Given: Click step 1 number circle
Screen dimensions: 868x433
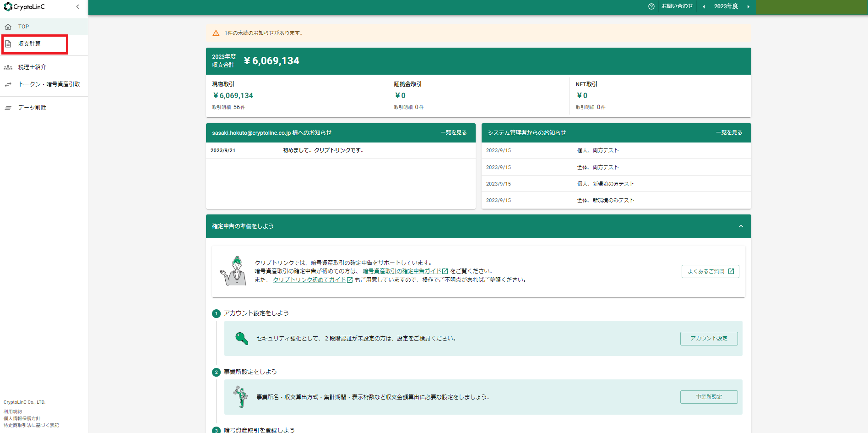Looking at the screenshot, I should click(217, 314).
